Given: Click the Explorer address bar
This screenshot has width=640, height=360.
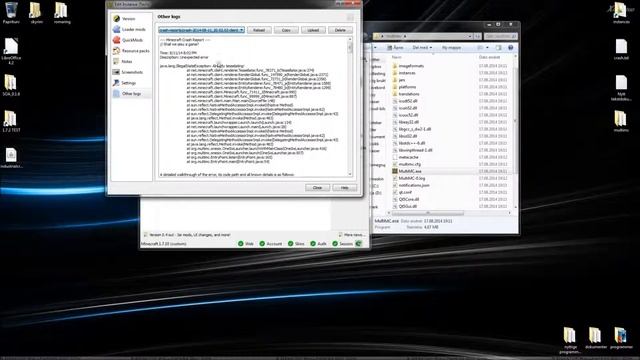Looking at the screenshot, I should (423, 36).
